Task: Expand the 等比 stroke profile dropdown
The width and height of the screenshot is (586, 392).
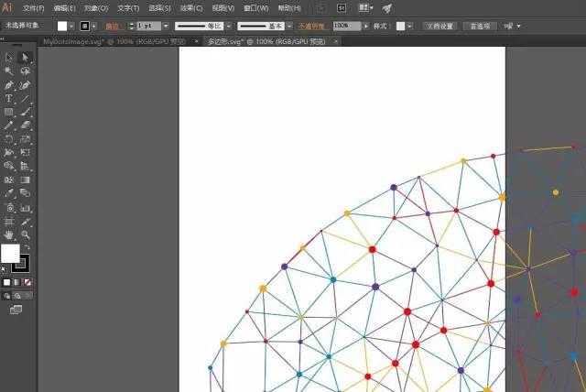Action: pyautogui.click(x=229, y=27)
